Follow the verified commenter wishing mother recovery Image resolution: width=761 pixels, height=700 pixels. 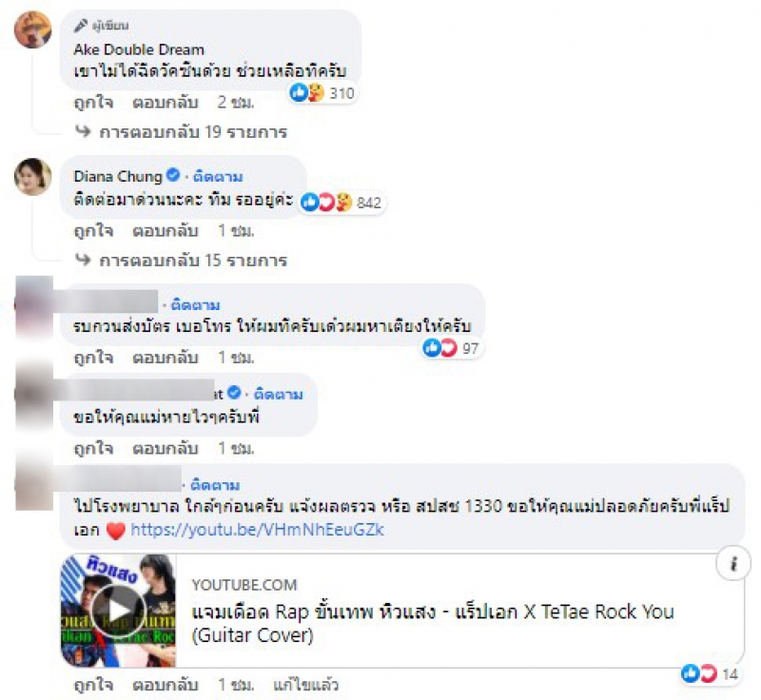pos(278,395)
